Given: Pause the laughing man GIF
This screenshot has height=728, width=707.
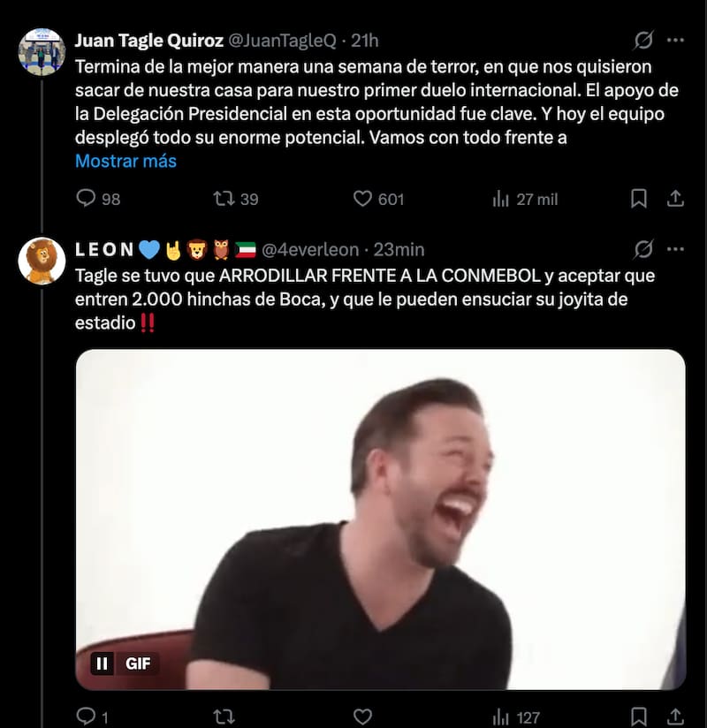Looking at the screenshot, I should (103, 663).
